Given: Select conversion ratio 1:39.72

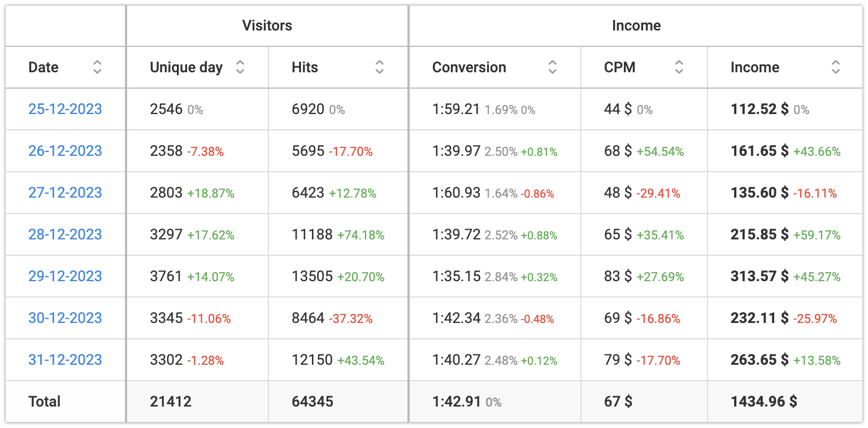Looking at the screenshot, I should (457, 234).
